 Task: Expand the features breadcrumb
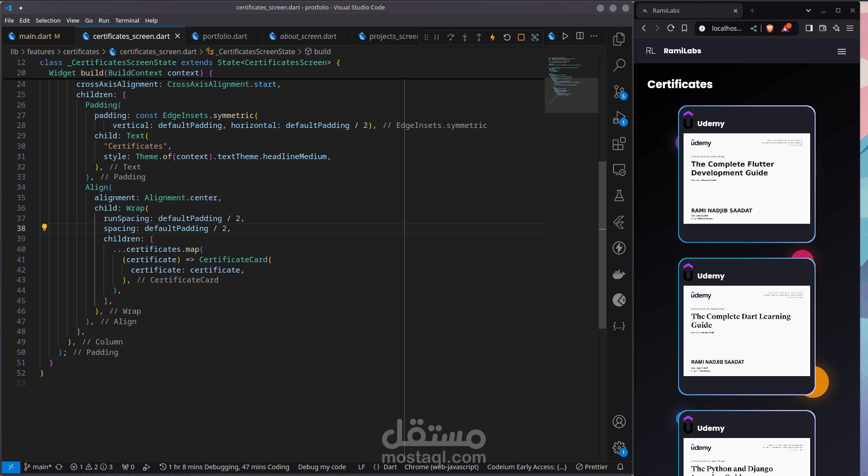(x=41, y=52)
